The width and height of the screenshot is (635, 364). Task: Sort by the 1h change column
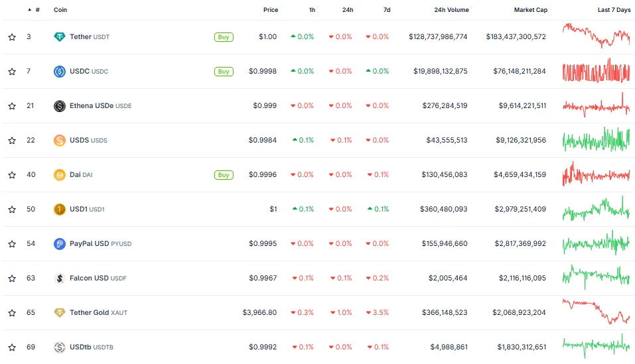312,10
